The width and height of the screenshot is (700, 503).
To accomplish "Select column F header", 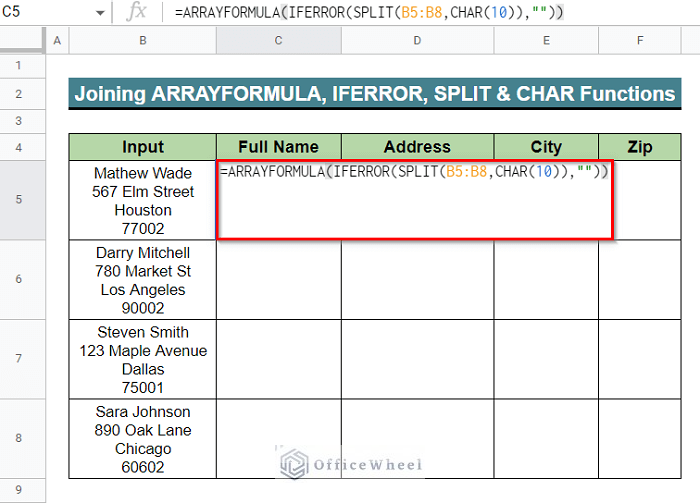I will (640, 41).
